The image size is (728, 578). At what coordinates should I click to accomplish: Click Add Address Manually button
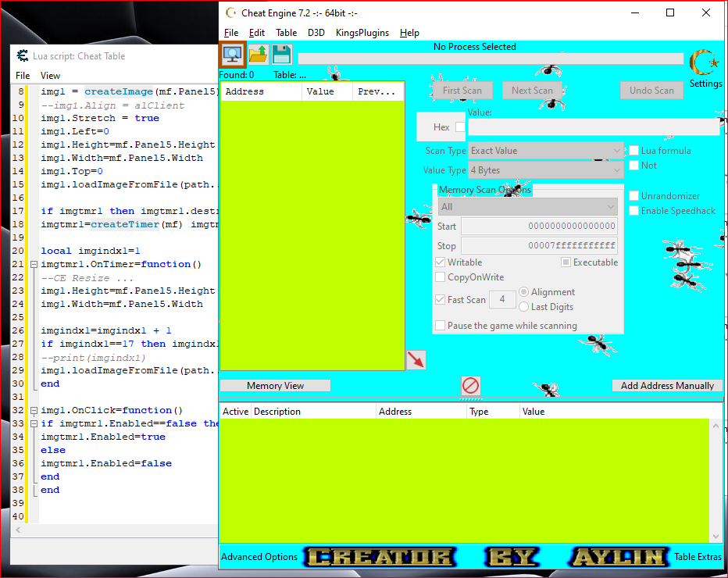click(666, 386)
